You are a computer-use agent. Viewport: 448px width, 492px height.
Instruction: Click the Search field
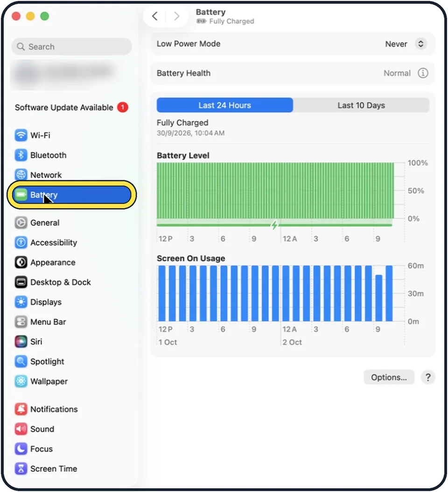click(71, 47)
